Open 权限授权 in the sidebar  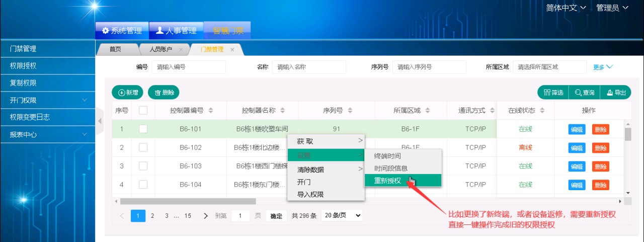point(47,66)
